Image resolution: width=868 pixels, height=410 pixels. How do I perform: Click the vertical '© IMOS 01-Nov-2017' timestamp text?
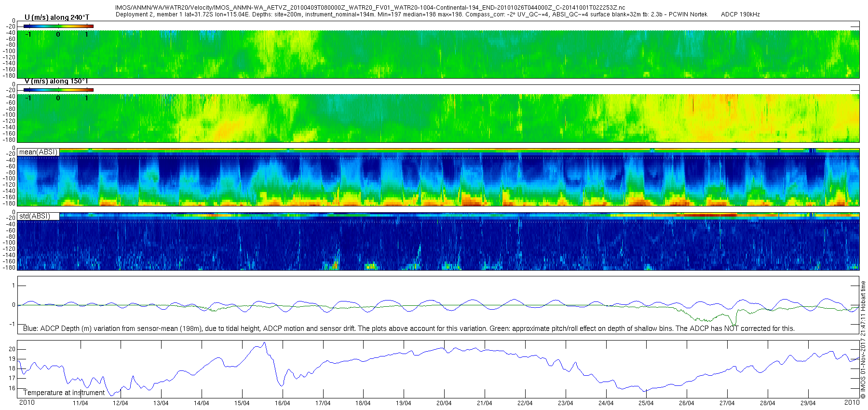(x=863, y=340)
